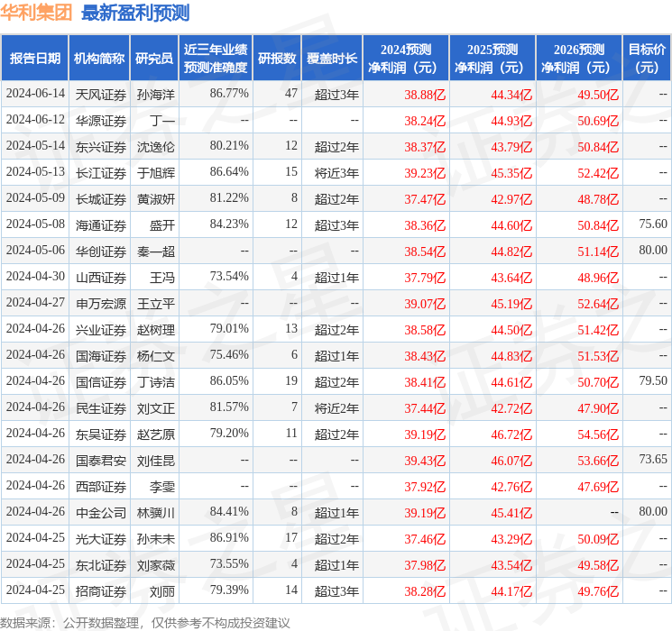Click institution 长城证券
This screenshot has height=631, width=672.
pyautogui.click(x=101, y=199)
